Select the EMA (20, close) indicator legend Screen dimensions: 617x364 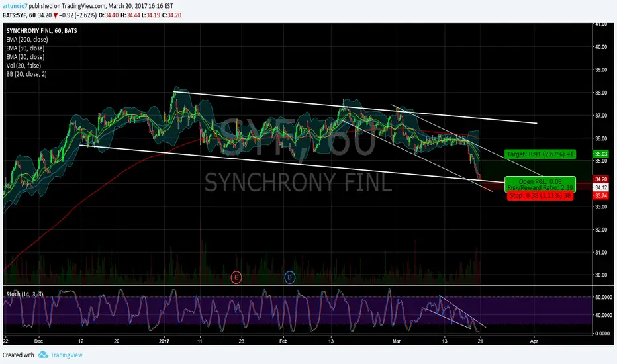pyautogui.click(x=25, y=57)
